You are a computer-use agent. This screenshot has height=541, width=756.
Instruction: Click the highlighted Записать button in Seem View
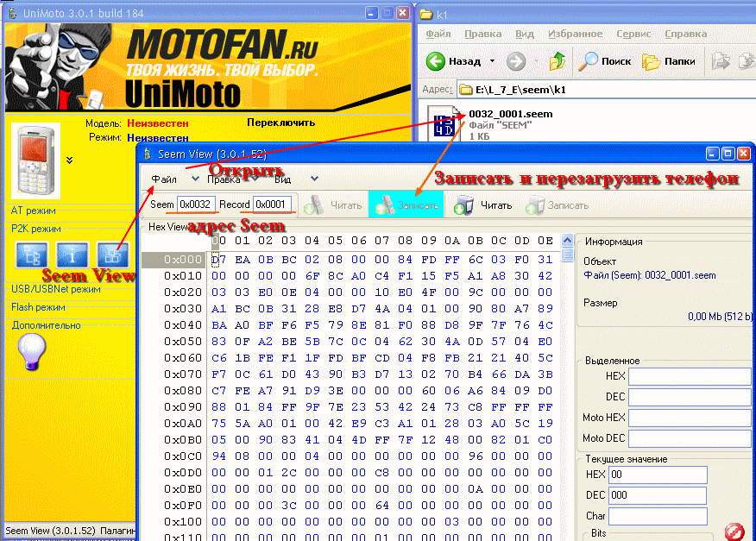406,205
